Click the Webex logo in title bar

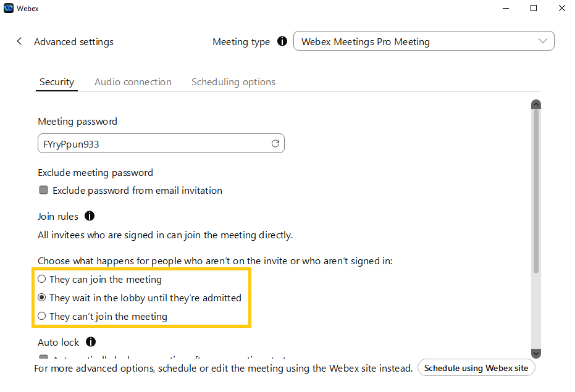(9, 8)
